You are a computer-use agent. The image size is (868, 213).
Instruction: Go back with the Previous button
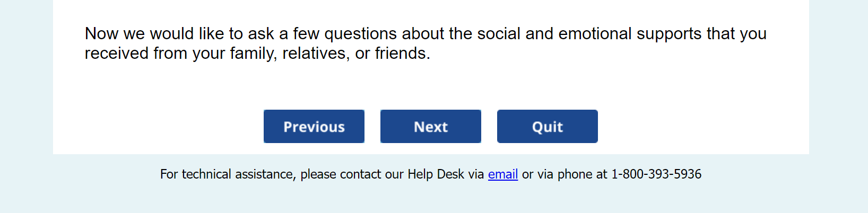pyautogui.click(x=314, y=127)
